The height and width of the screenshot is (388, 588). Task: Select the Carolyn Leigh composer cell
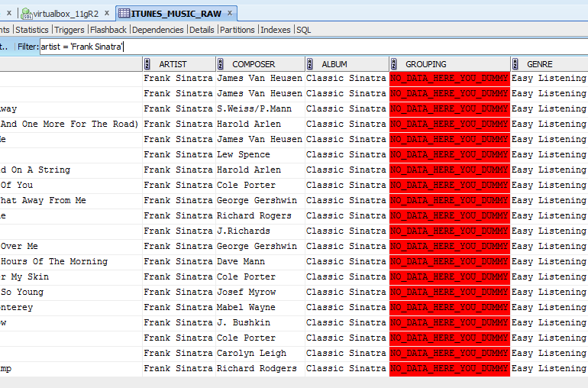(260, 354)
